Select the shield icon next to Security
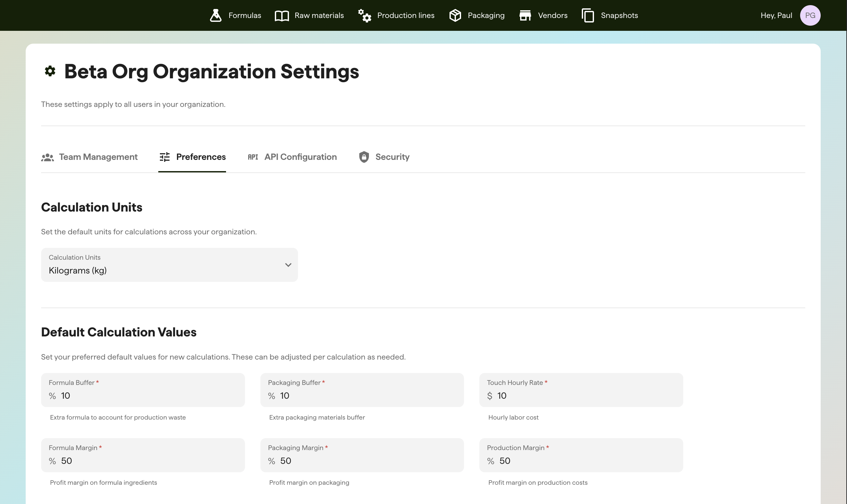The image size is (847, 504). click(364, 157)
